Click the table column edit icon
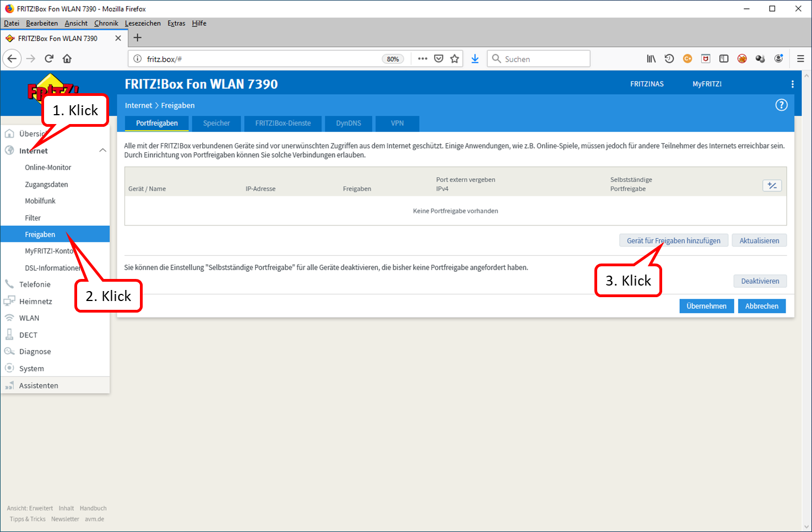The width and height of the screenshot is (812, 532). click(772, 186)
